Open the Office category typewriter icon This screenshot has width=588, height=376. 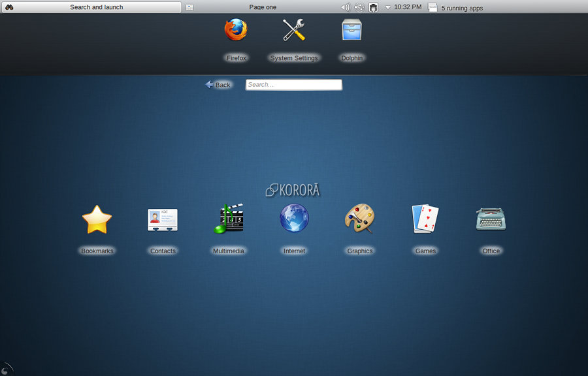tap(491, 219)
